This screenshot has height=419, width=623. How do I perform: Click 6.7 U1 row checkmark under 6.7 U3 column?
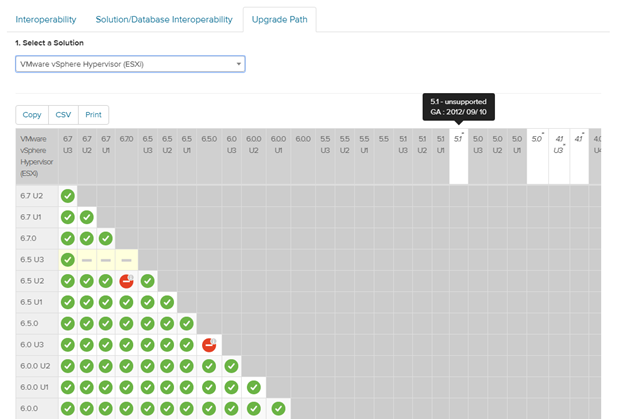click(68, 217)
